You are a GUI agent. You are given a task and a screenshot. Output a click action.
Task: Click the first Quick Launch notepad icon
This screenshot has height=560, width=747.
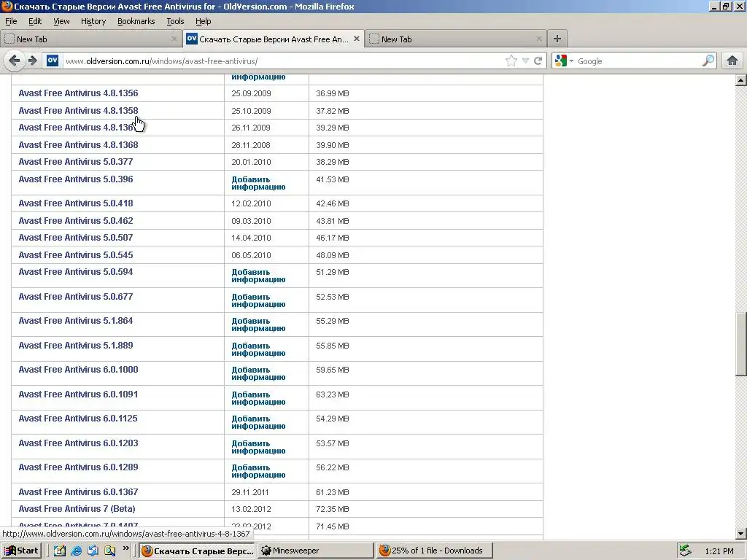(x=60, y=551)
